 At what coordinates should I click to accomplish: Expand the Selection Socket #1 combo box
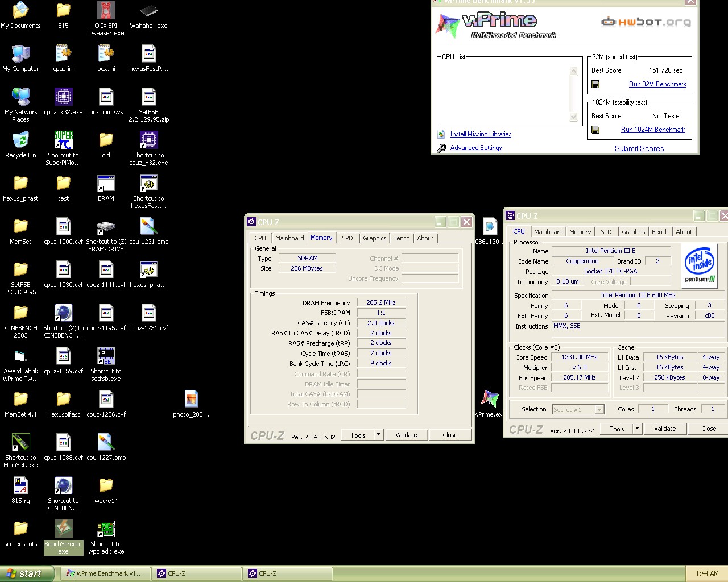click(x=599, y=409)
